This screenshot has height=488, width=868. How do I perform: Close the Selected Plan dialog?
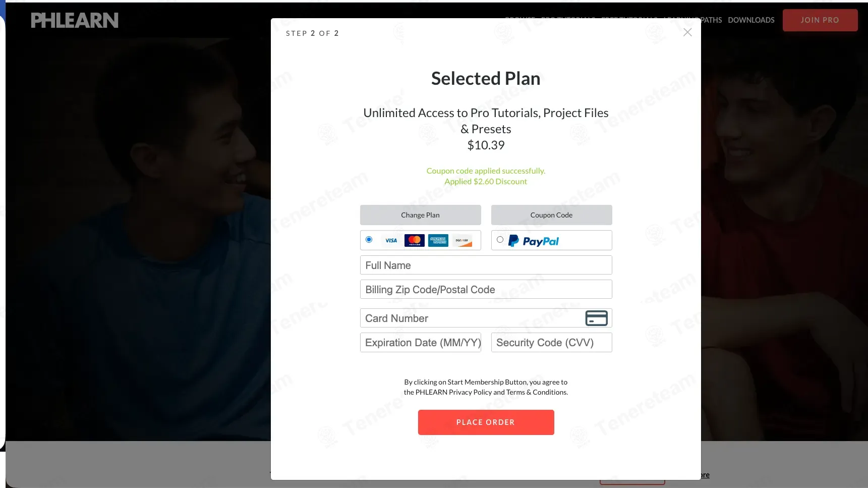click(x=687, y=32)
